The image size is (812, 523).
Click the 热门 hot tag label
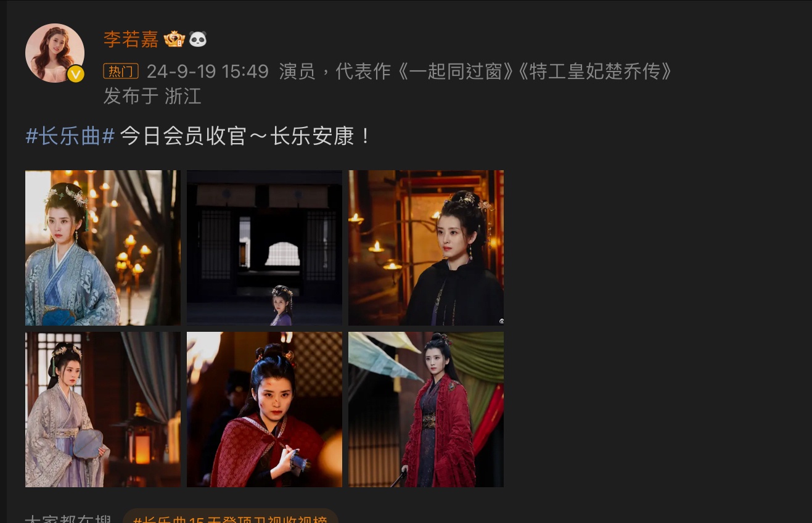click(121, 71)
